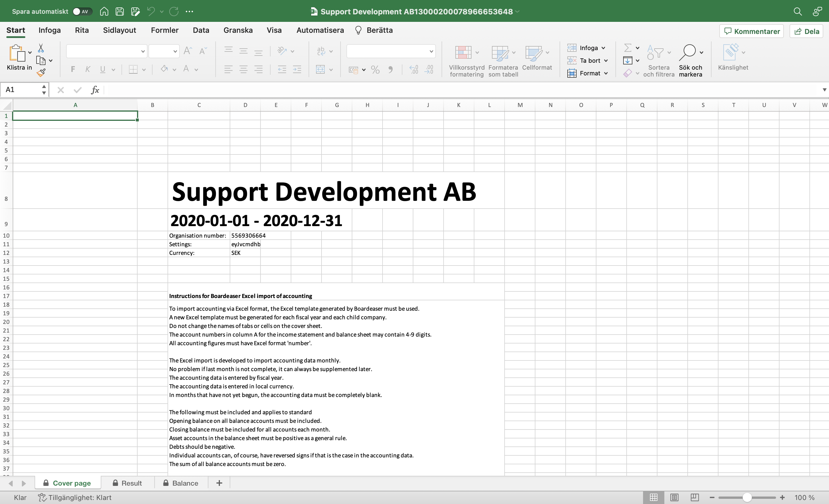The height and width of the screenshot is (504, 829).
Task: Click the increase indent icon
Action: (x=297, y=70)
